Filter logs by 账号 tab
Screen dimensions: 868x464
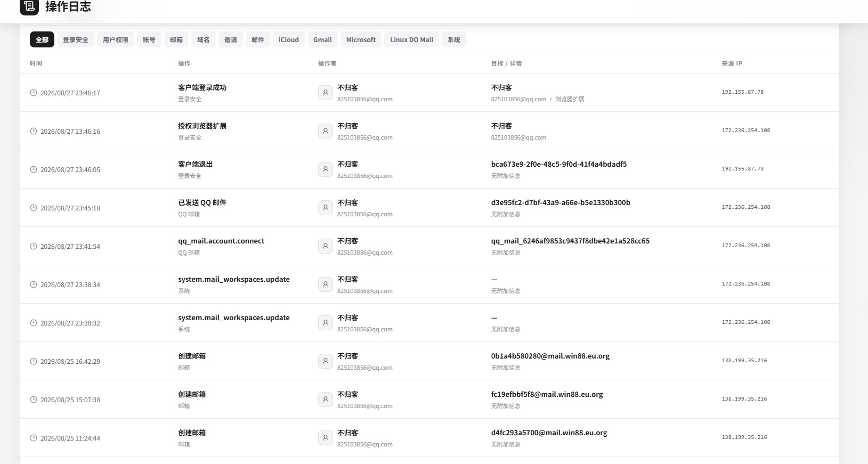pyautogui.click(x=149, y=39)
